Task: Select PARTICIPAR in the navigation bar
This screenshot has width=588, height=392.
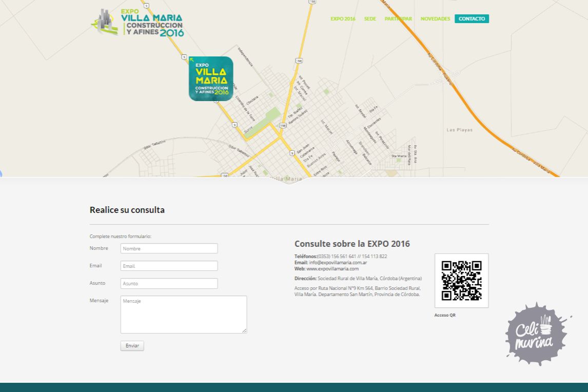Action: (398, 19)
